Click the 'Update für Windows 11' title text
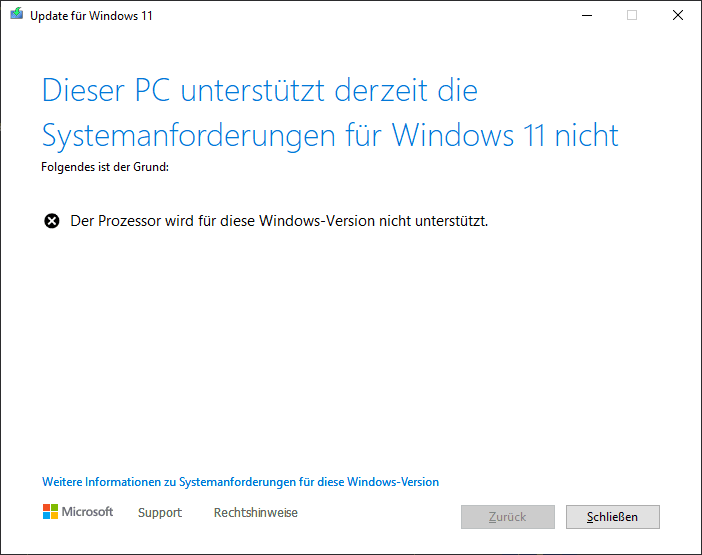Viewport: 702px width, 555px height. click(x=91, y=16)
